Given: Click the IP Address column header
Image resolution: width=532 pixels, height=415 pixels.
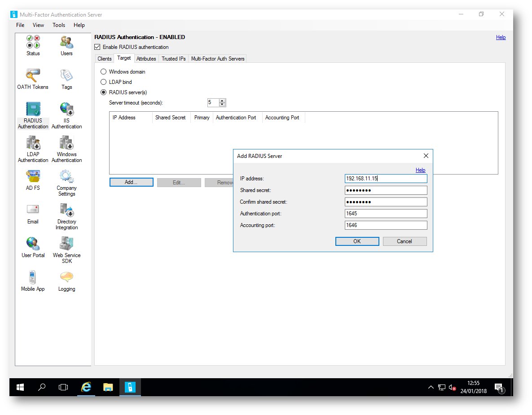Looking at the screenshot, I should 131,118.
